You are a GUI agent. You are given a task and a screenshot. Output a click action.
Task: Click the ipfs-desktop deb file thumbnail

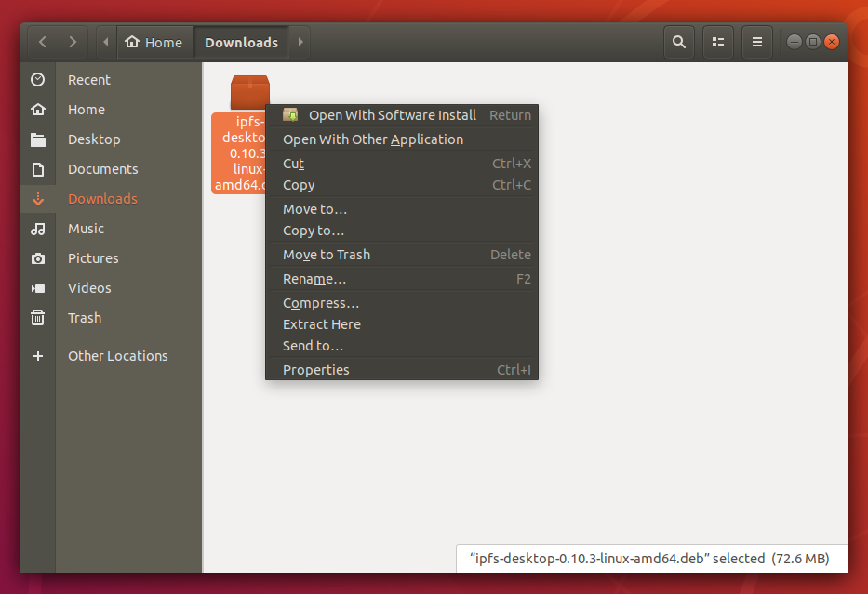(x=248, y=91)
